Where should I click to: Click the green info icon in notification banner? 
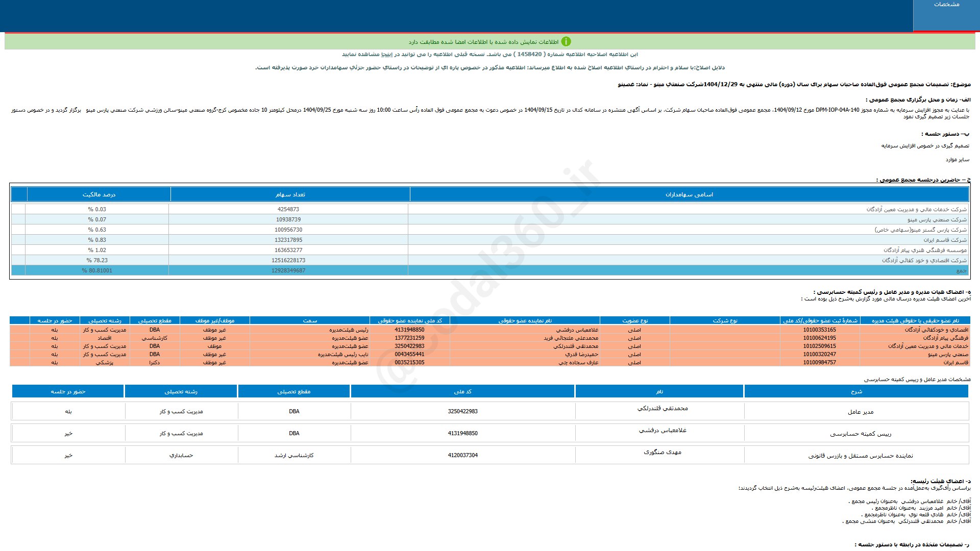click(x=566, y=41)
